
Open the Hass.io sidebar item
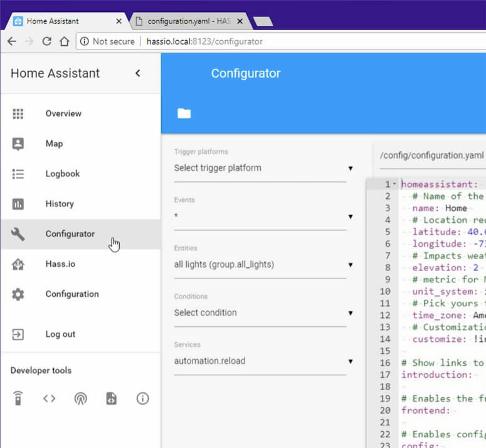click(80, 264)
